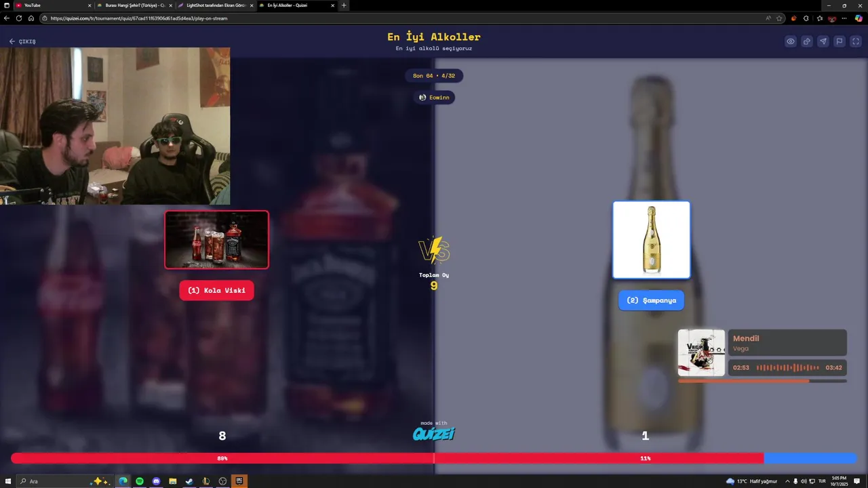This screenshot has width=868, height=488.
Task: Expand the hidden system tray icons
Action: tap(787, 481)
